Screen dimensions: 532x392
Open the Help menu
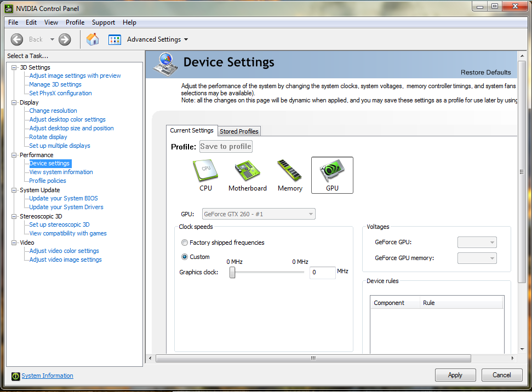(x=129, y=22)
